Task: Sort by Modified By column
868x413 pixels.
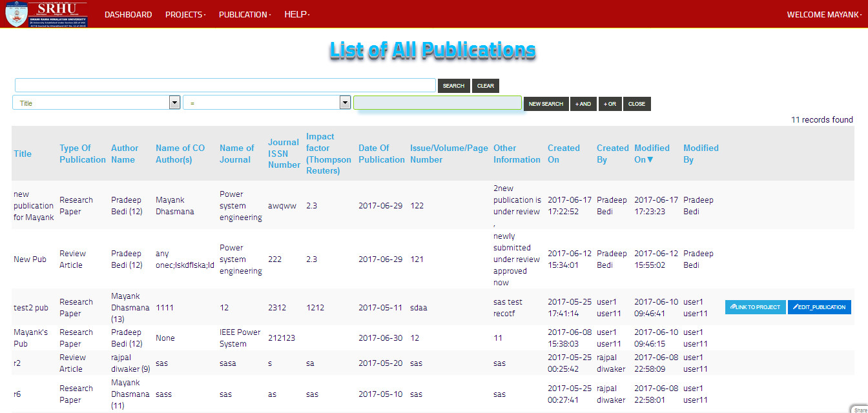Action: pos(701,154)
